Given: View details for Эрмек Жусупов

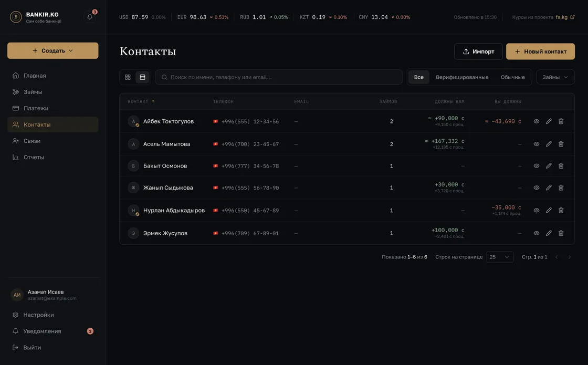Looking at the screenshot, I should [x=536, y=233].
